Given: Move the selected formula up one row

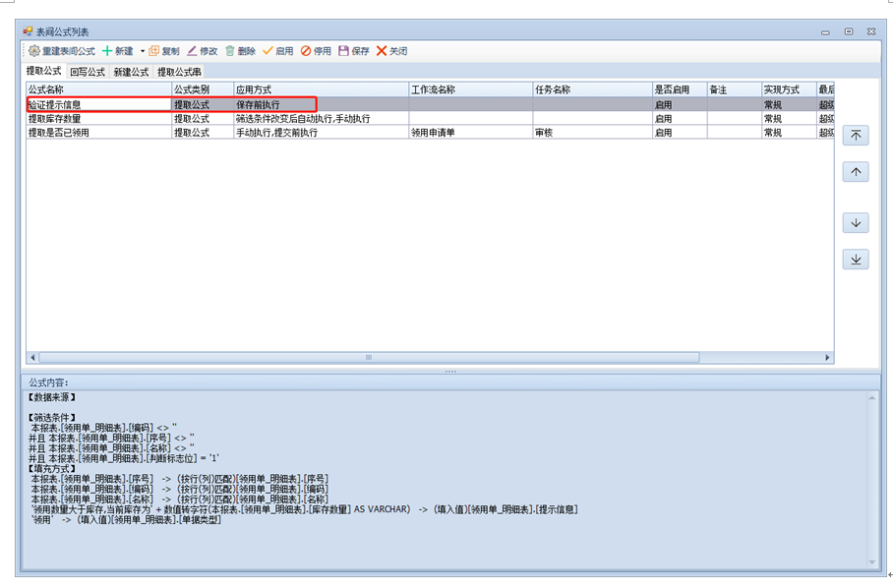Looking at the screenshot, I should click(x=856, y=172).
